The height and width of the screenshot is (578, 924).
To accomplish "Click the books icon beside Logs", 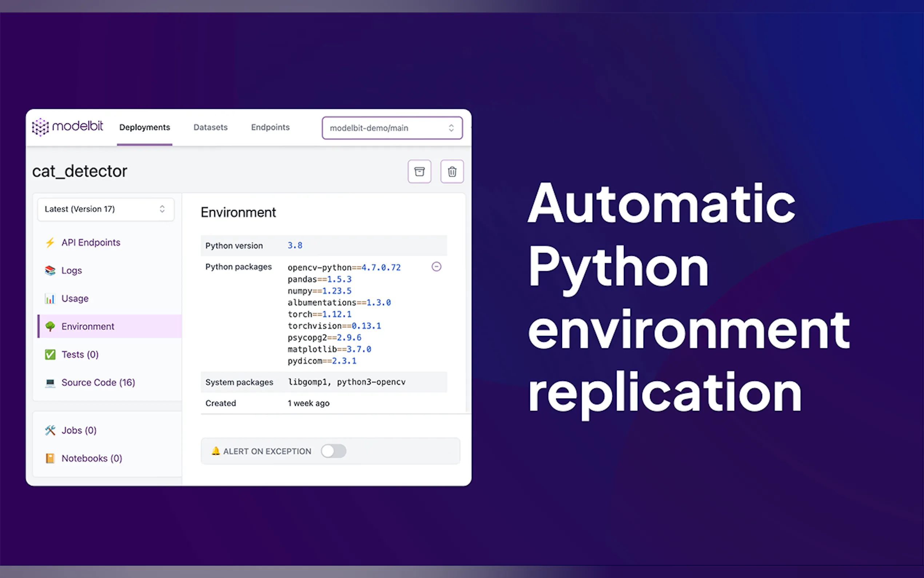I will tap(50, 270).
